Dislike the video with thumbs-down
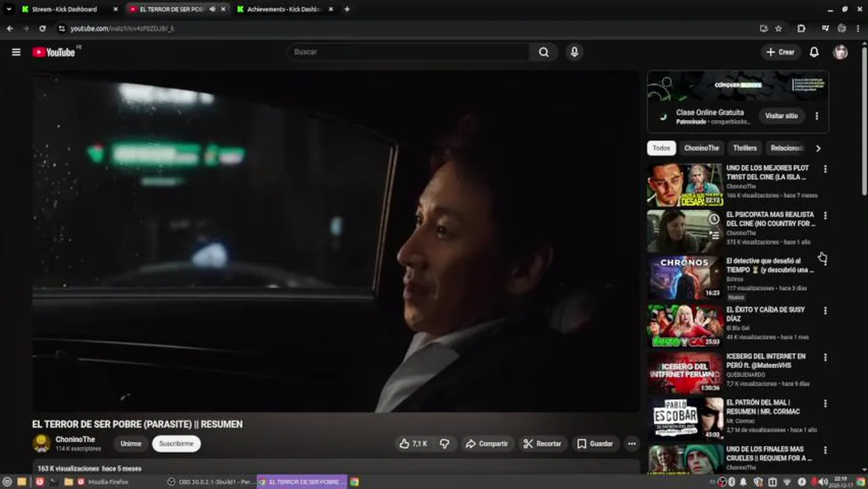The image size is (868, 489). tap(445, 443)
